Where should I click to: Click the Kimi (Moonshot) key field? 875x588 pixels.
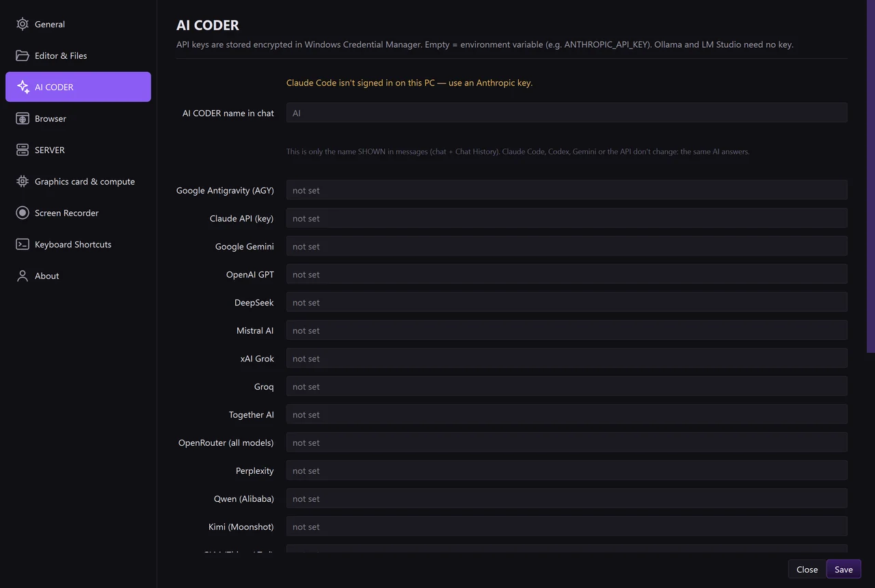click(567, 526)
